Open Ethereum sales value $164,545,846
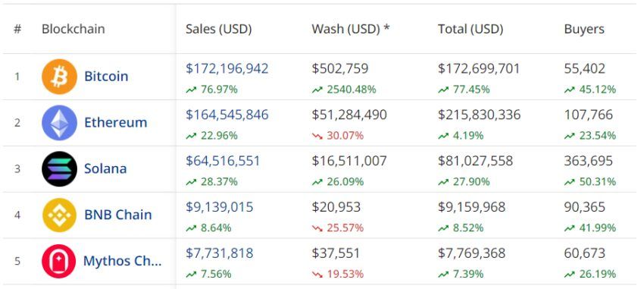 point(227,115)
